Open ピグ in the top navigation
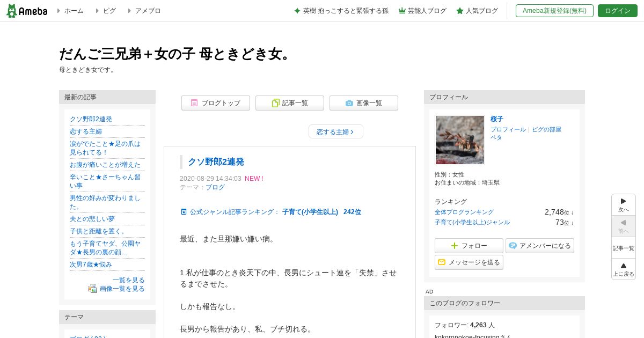 (x=109, y=11)
